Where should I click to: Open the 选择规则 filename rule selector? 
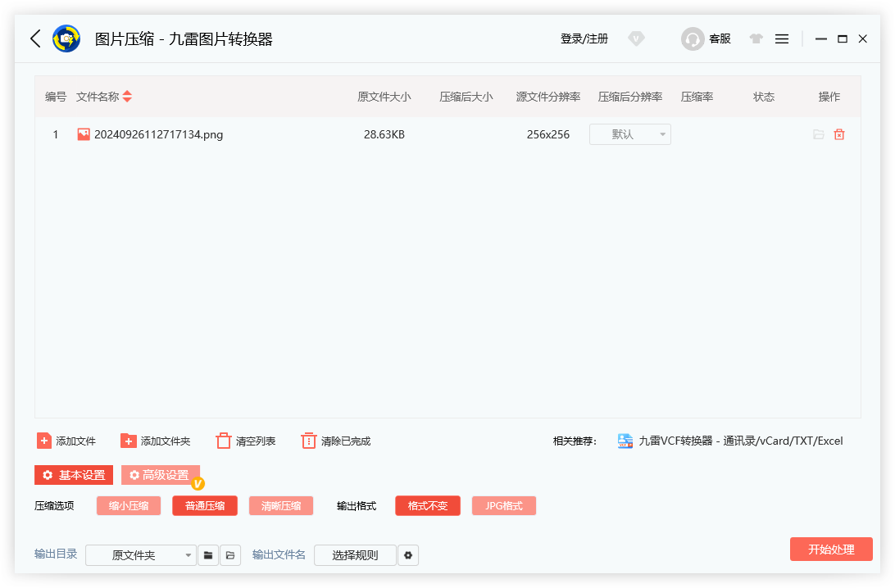click(x=355, y=554)
